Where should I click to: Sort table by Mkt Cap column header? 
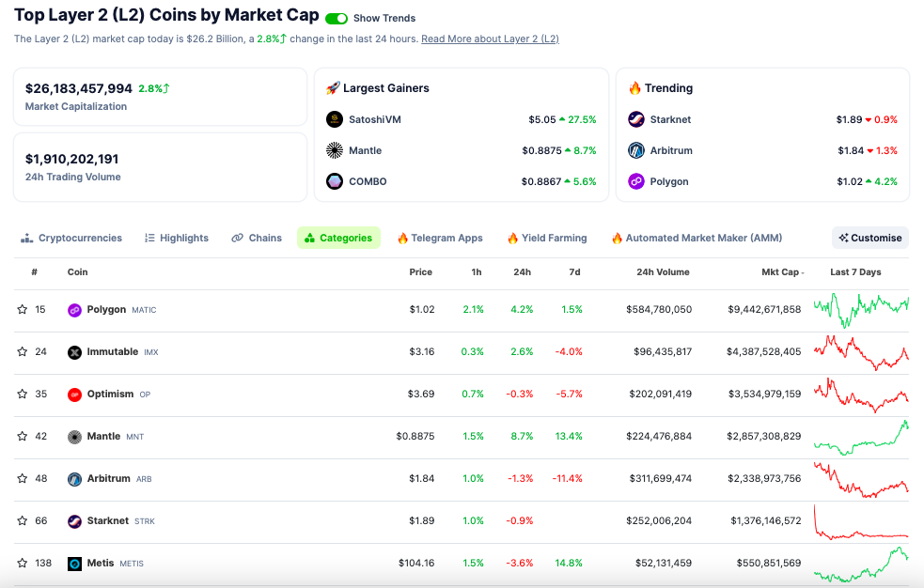click(x=782, y=272)
